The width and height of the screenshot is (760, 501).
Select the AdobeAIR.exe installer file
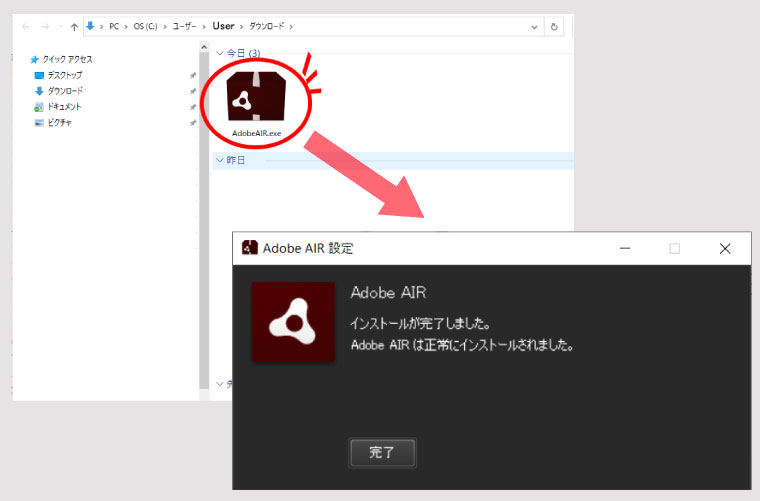(x=256, y=102)
